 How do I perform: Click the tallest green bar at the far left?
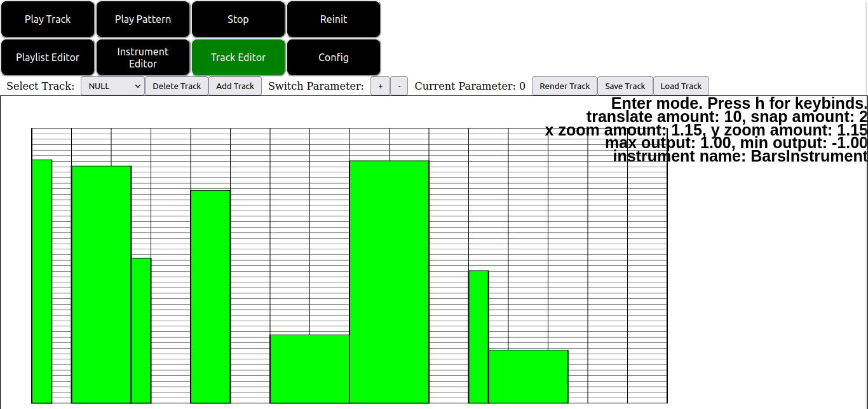42,281
